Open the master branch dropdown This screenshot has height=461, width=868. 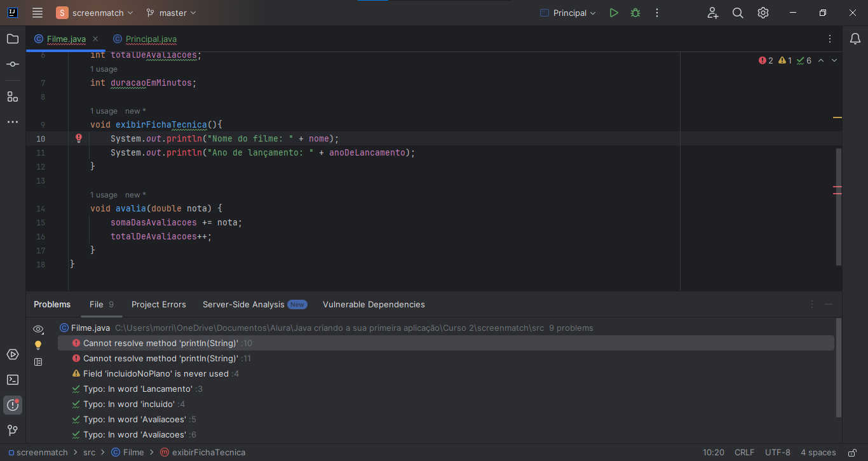pyautogui.click(x=171, y=13)
